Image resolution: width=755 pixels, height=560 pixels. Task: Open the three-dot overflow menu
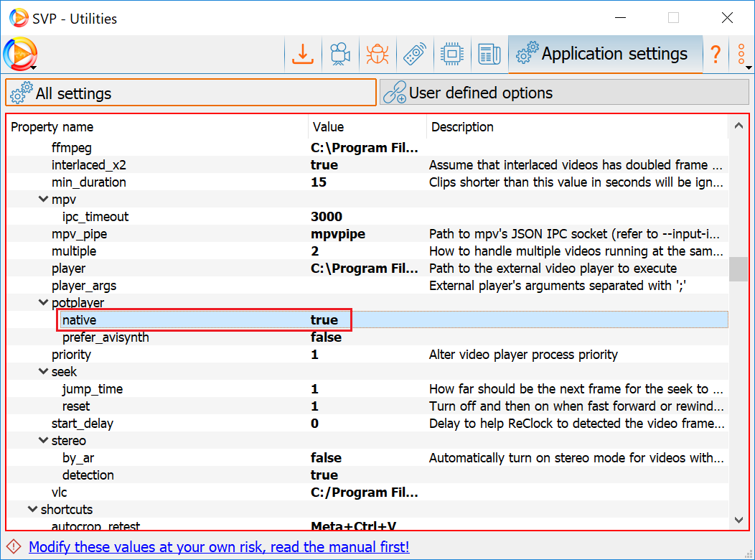742,54
